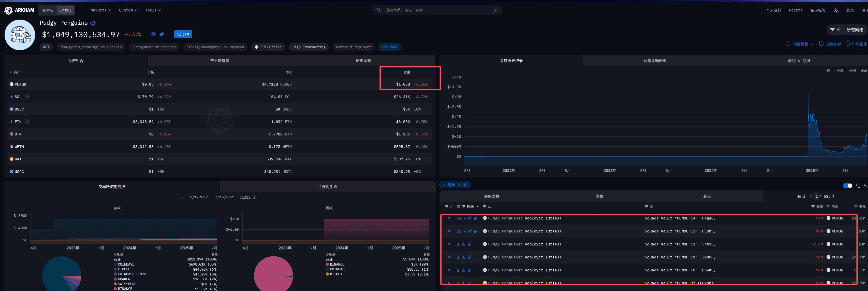Click the PENGU Whale tag

pos(268,47)
